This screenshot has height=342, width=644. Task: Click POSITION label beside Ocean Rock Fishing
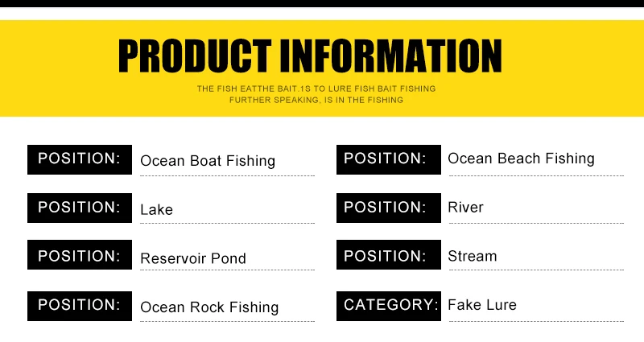pyautogui.click(x=80, y=306)
